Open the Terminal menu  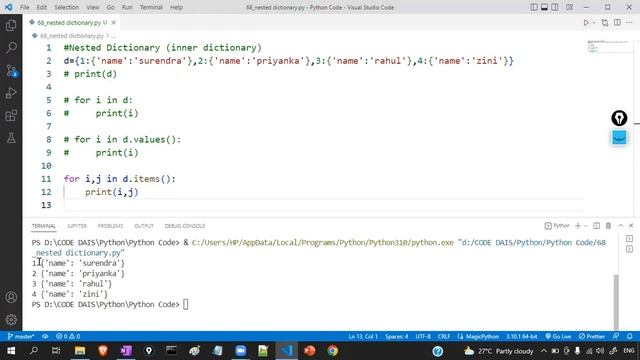[151, 7]
